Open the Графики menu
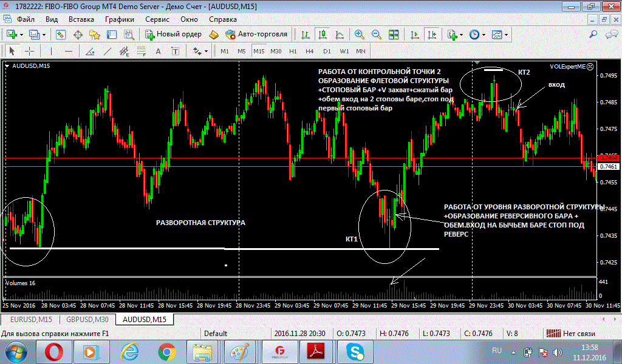 coord(120,19)
